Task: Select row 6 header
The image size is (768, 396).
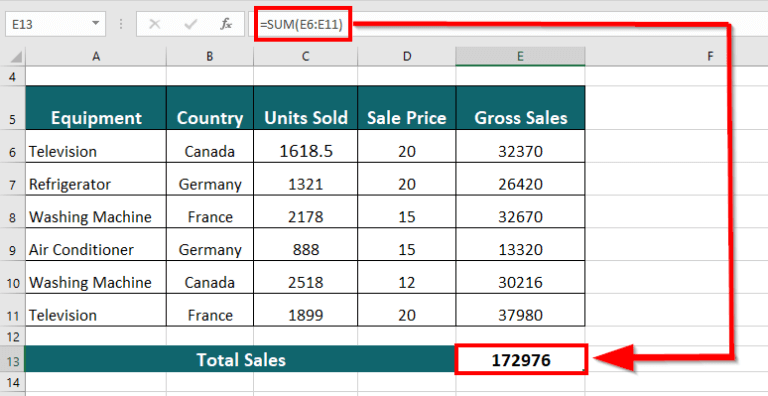Action: (x=12, y=146)
